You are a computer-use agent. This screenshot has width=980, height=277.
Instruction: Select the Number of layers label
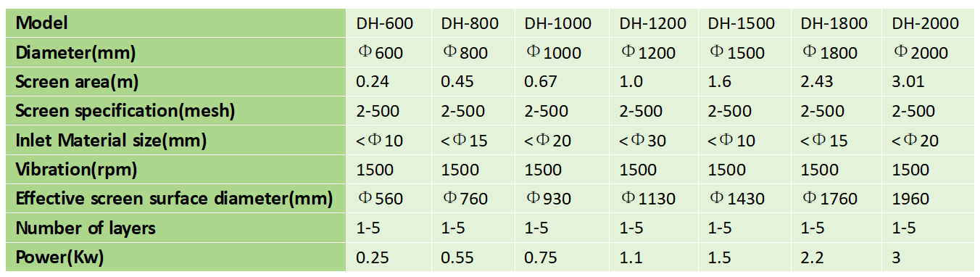coord(86,228)
